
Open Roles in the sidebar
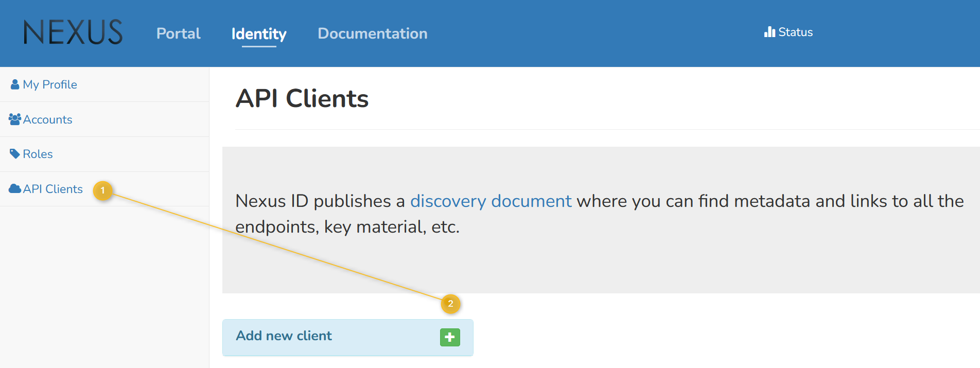click(38, 154)
